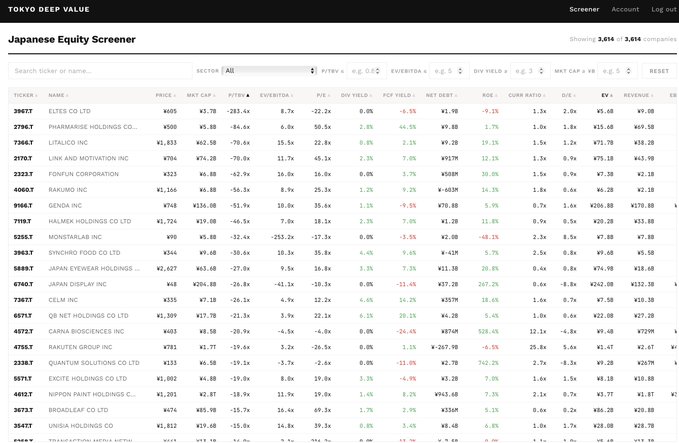Sort table by P/E column
Image resolution: width=679 pixels, height=443 pixels.
[x=323, y=95]
